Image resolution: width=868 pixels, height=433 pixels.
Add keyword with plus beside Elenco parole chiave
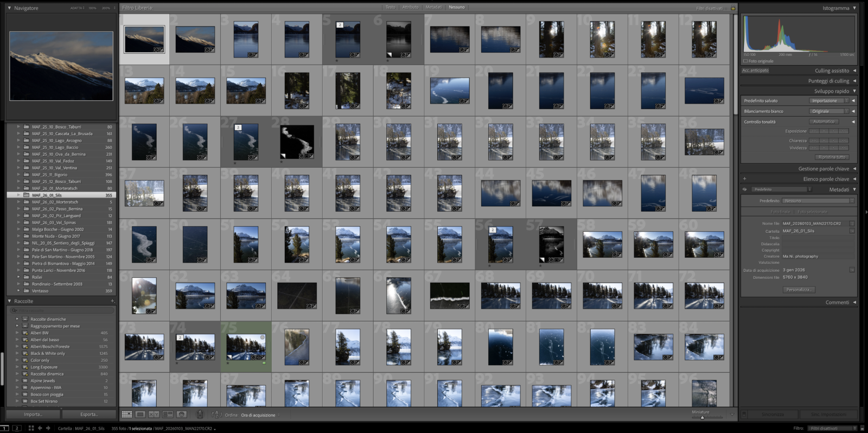744,179
